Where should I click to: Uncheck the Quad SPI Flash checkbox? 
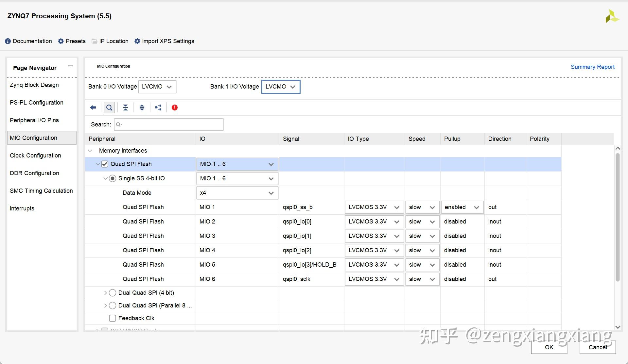105,164
